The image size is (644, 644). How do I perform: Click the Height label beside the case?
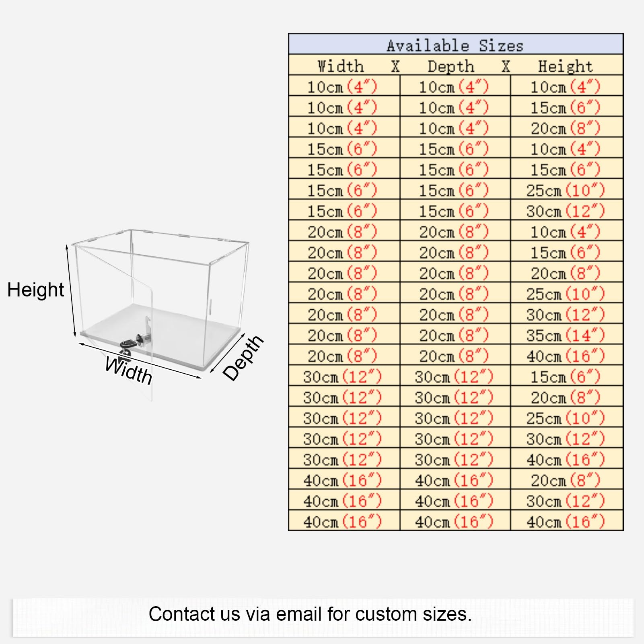[35, 290]
